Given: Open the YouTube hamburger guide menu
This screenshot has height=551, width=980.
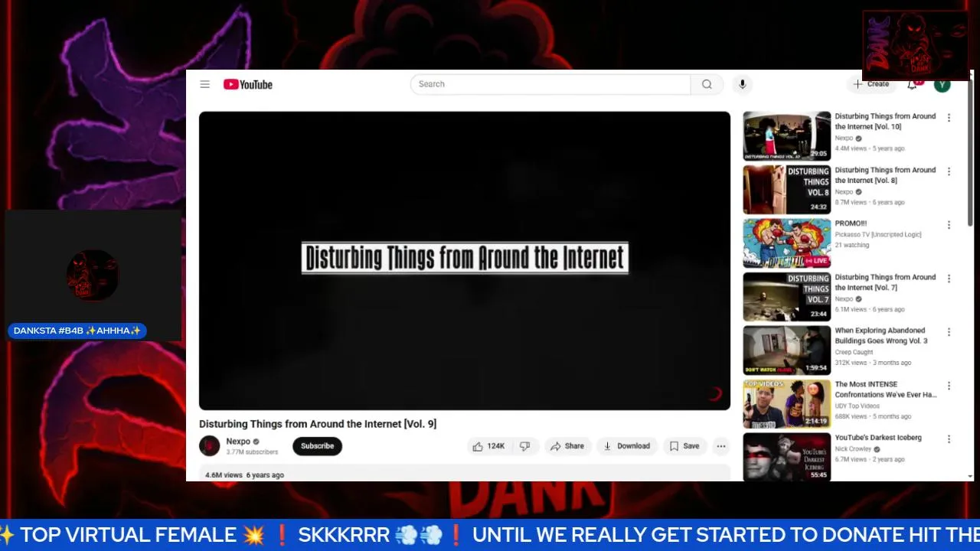Looking at the screenshot, I should pyautogui.click(x=204, y=84).
